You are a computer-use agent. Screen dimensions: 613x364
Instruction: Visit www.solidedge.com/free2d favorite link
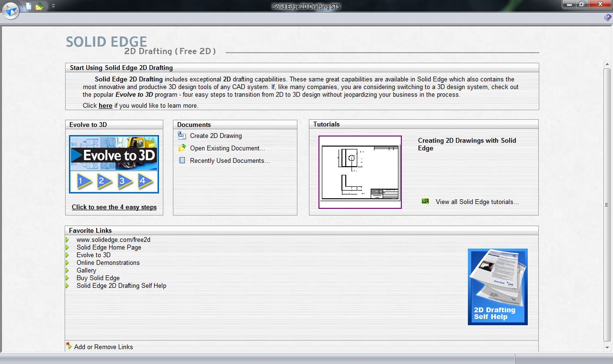tap(114, 239)
